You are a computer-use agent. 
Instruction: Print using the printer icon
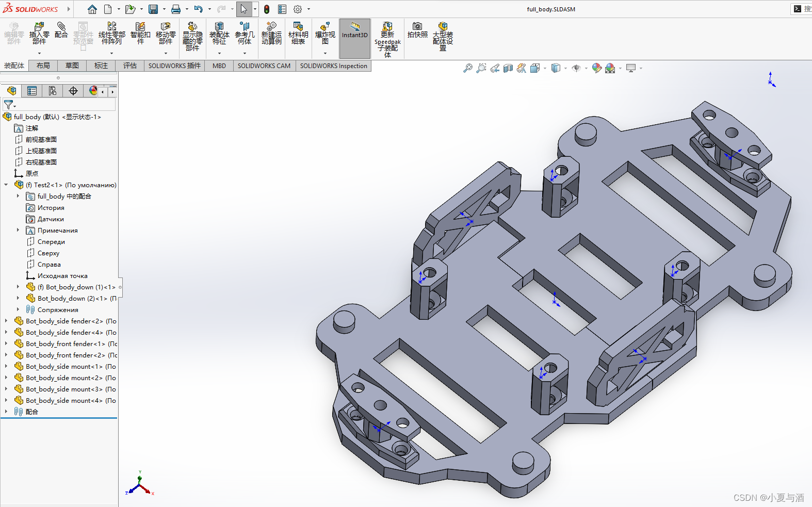pos(176,9)
